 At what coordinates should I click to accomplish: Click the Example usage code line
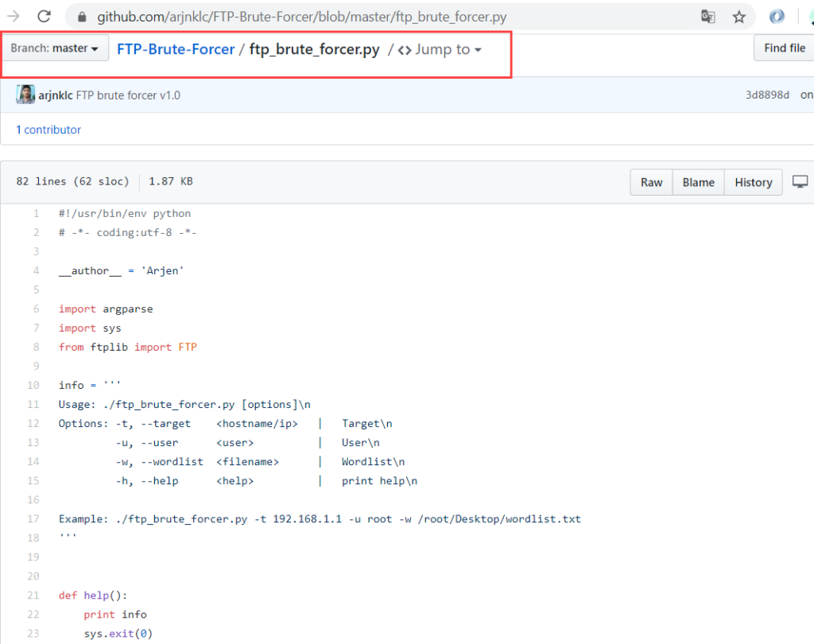click(x=320, y=519)
